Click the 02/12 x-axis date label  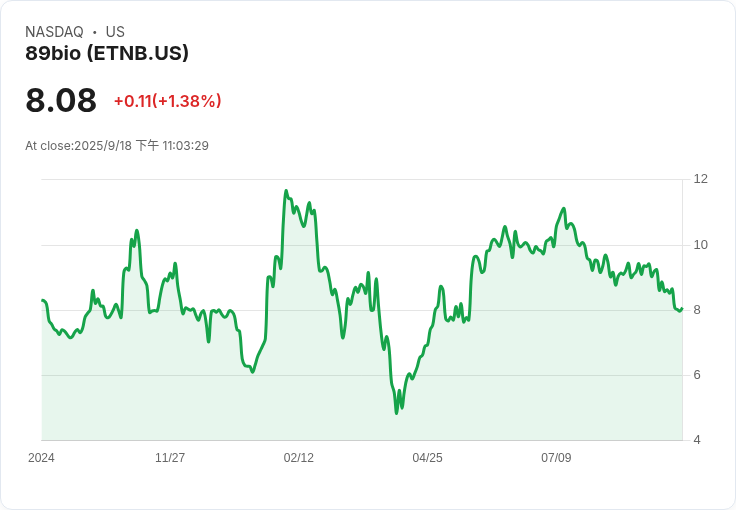point(299,457)
